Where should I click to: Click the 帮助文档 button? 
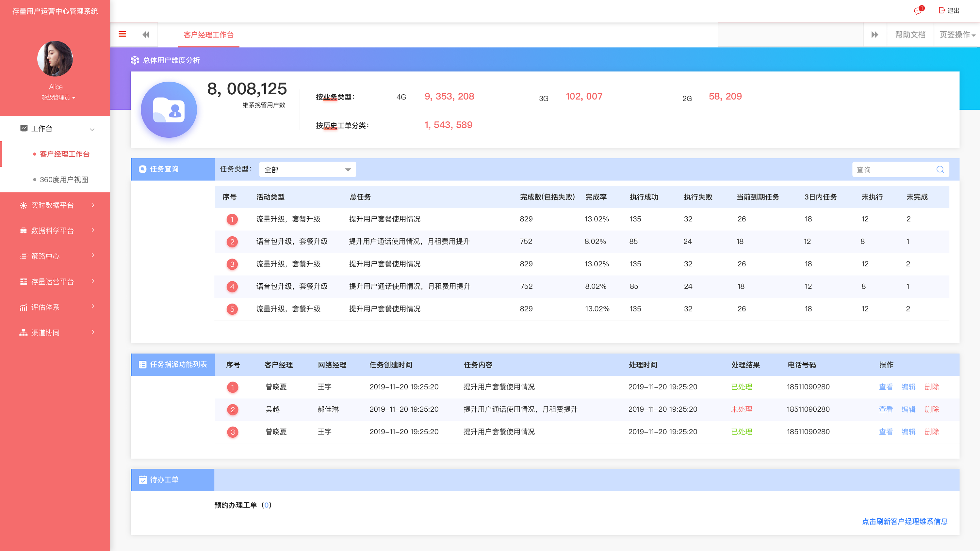click(x=910, y=35)
